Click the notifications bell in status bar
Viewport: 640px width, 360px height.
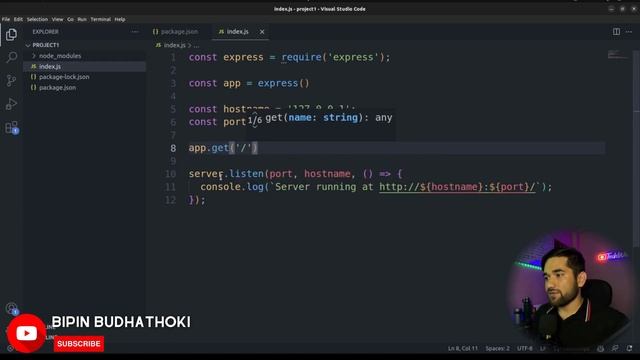click(x=629, y=348)
